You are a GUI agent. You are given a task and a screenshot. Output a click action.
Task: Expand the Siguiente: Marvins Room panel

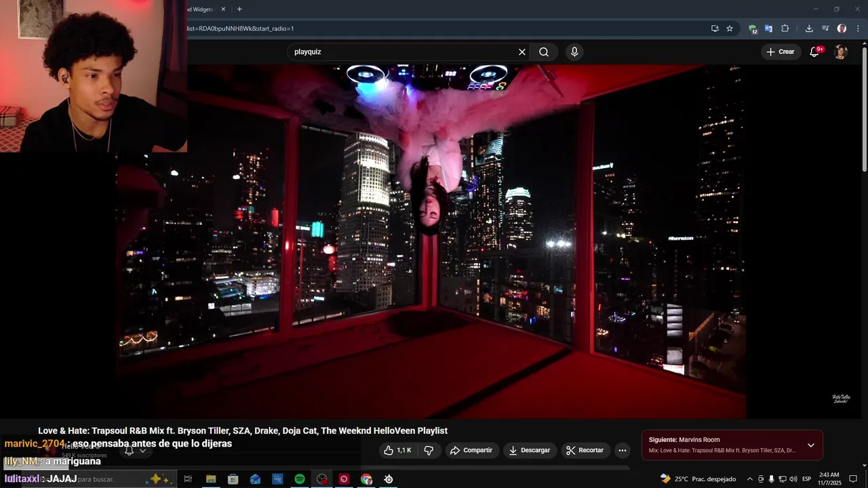pyautogui.click(x=810, y=445)
